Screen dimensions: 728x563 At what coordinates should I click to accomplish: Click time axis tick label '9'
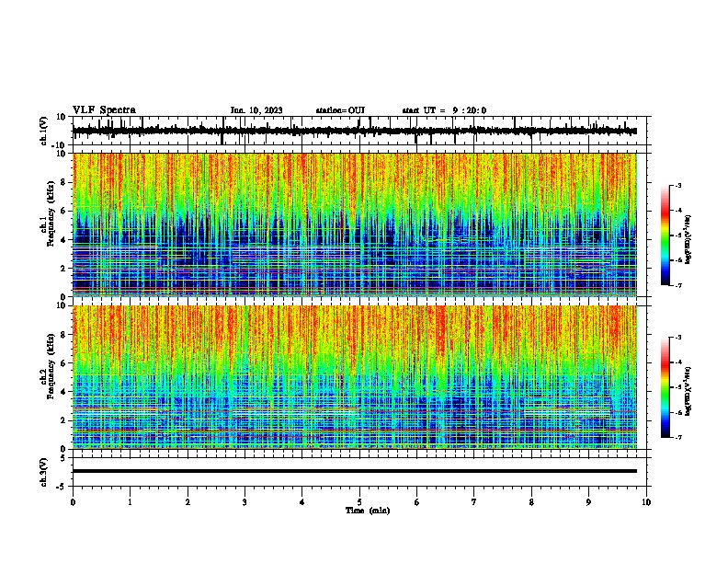pyautogui.click(x=588, y=502)
